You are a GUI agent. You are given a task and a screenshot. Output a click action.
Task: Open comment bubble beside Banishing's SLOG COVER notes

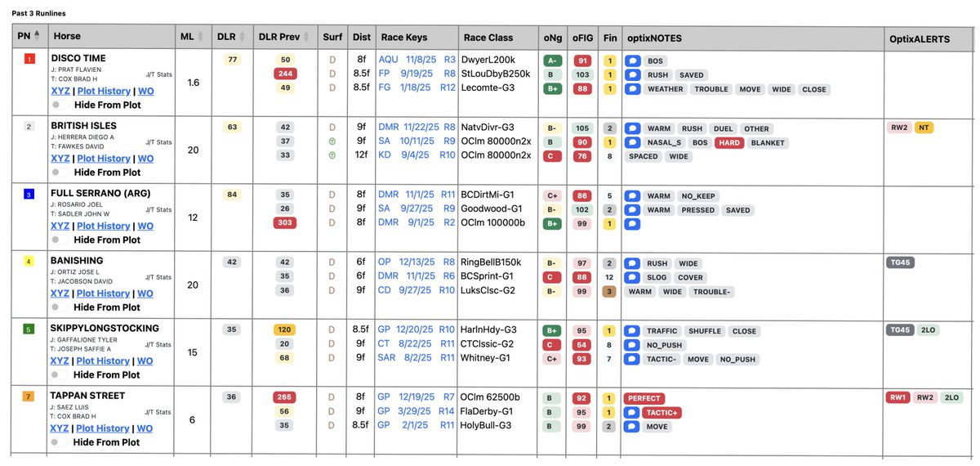point(632,278)
